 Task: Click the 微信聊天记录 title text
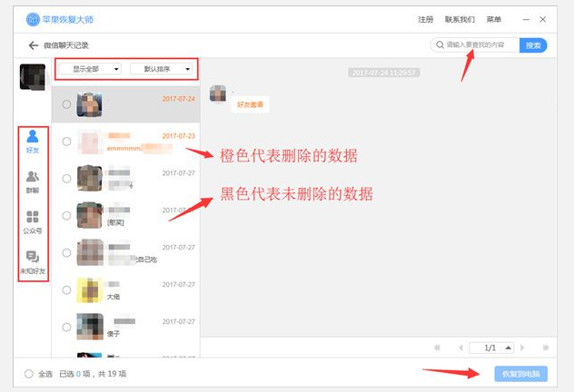(66, 45)
